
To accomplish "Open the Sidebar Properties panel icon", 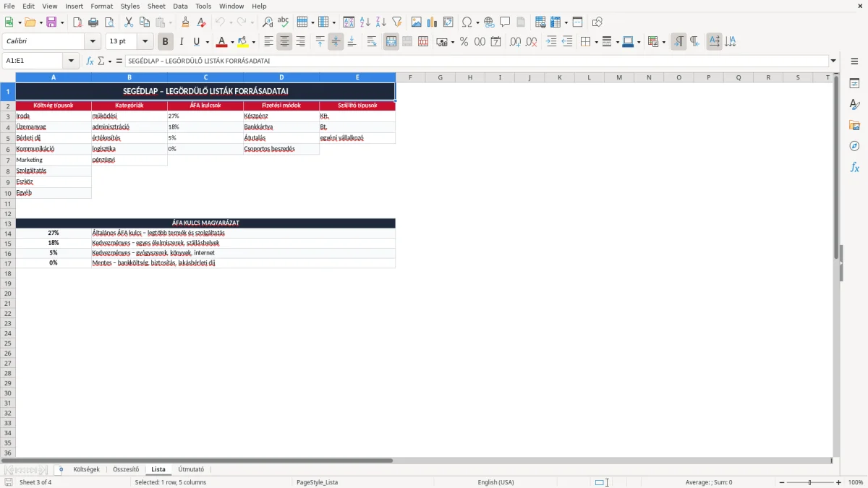I will coord(854,83).
